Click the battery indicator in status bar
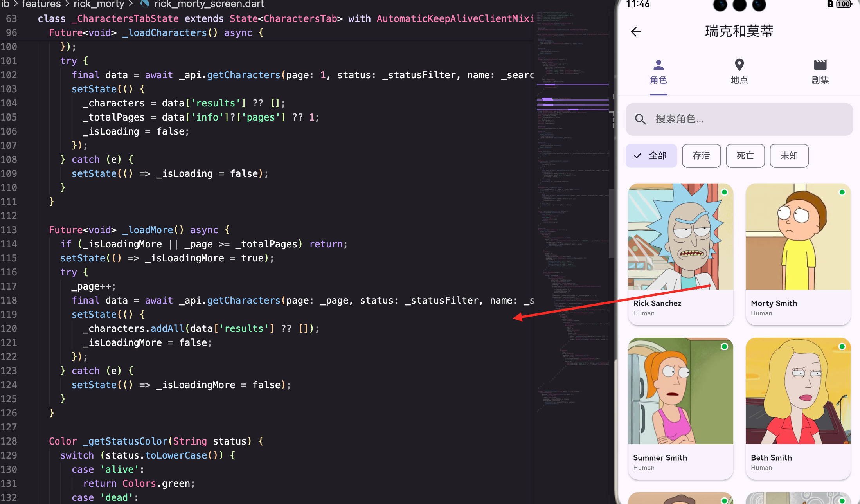 844,4
